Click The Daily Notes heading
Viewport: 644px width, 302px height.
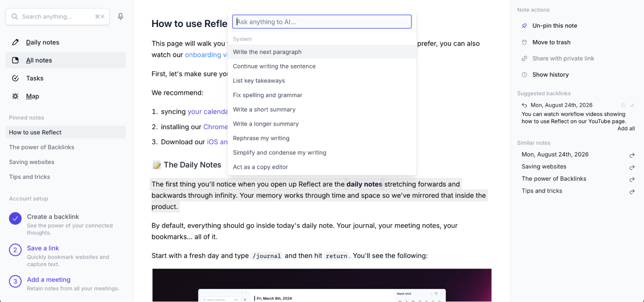[192, 165]
